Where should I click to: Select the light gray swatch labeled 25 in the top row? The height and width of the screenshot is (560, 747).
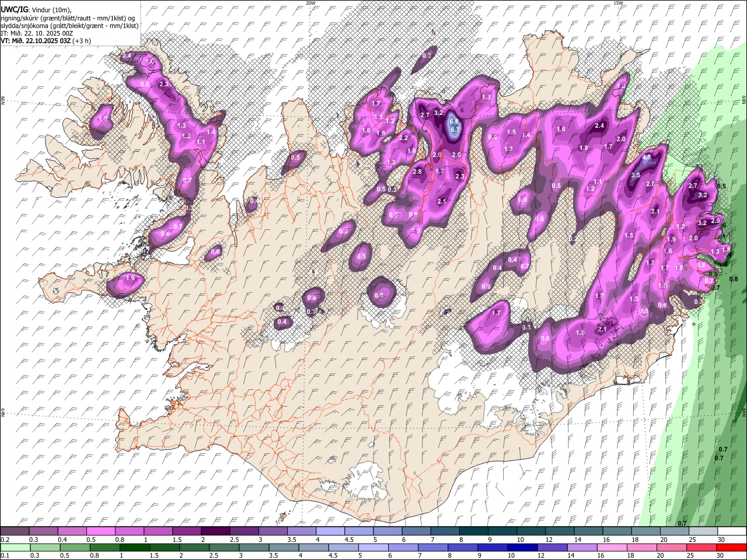[704, 531]
